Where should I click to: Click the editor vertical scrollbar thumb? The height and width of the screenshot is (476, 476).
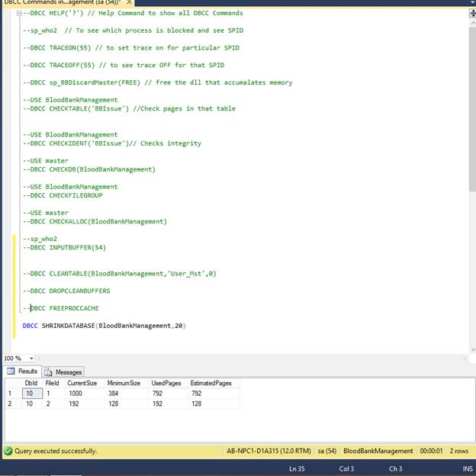(x=473, y=109)
